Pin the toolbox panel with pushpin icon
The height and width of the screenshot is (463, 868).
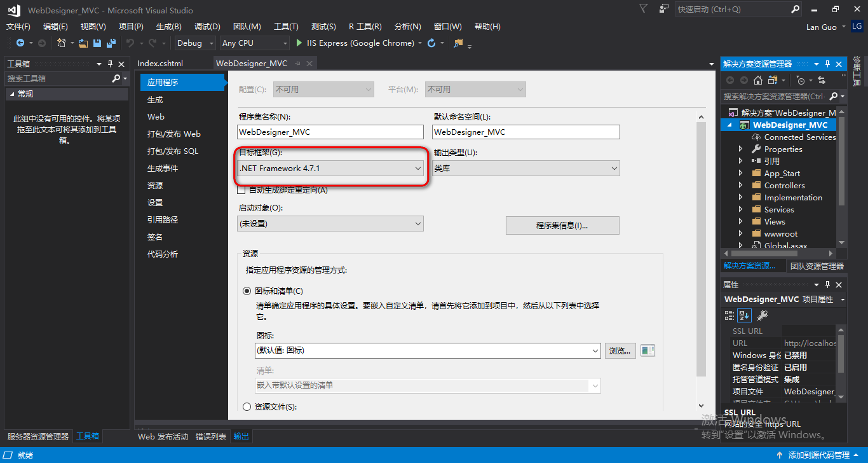(x=110, y=64)
